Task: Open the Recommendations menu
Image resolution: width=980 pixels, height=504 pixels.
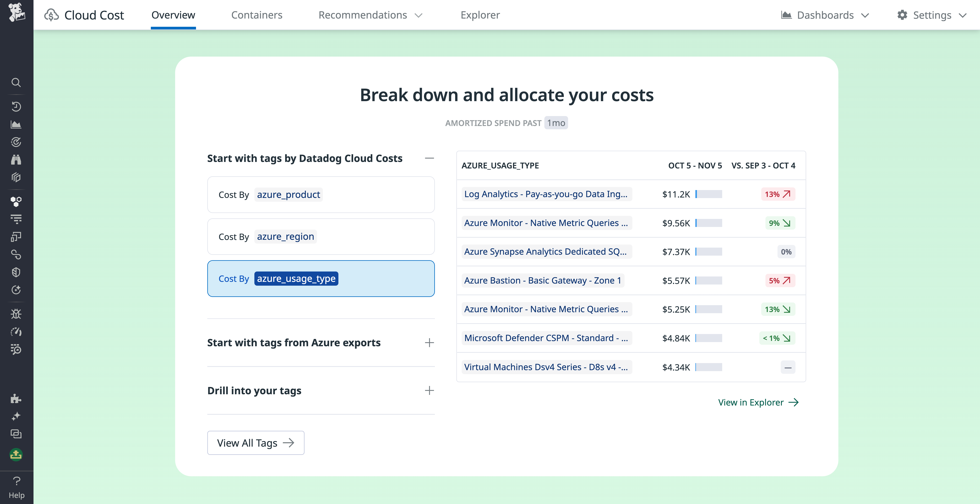Action: 363,15
